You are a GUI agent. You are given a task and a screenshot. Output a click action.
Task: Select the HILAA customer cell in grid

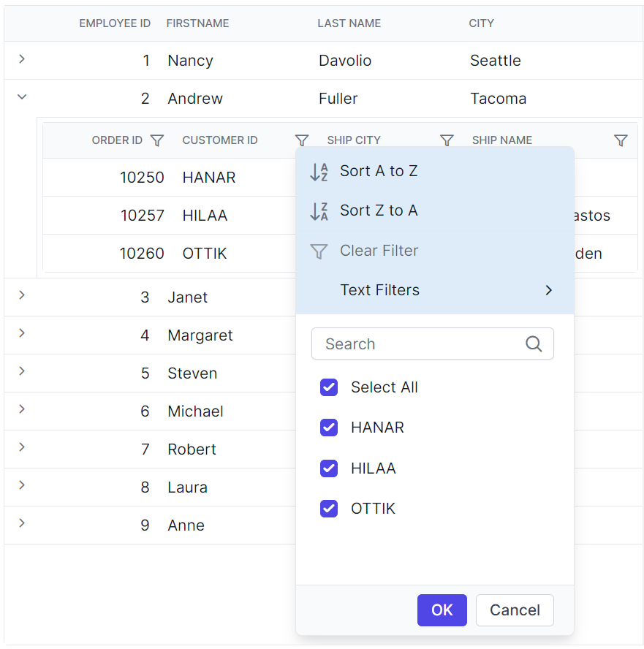point(205,216)
